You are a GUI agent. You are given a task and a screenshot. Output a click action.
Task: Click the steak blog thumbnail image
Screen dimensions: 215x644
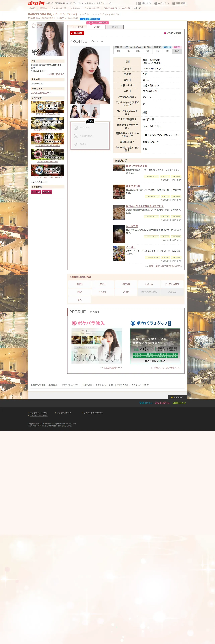coord(119,168)
